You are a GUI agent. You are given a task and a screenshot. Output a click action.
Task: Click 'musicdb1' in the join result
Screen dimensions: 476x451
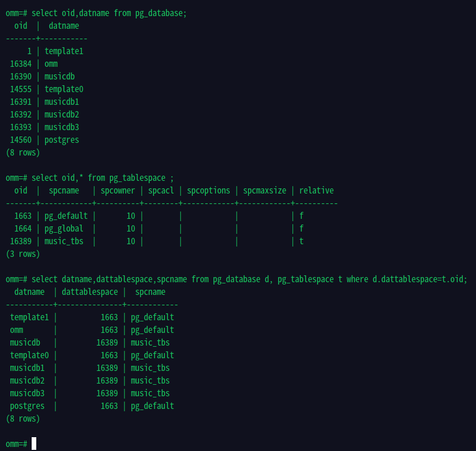point(27,368)
